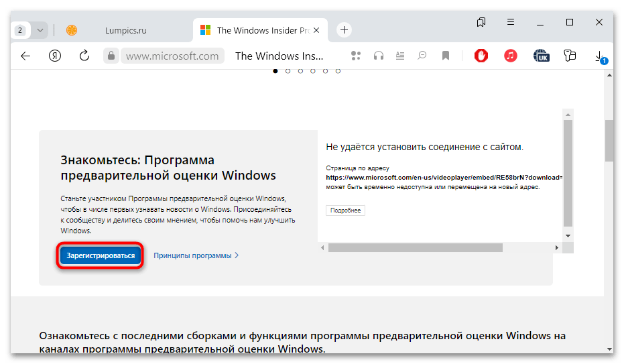624x364 pixels.
Task: Click the main page scroll down arrow
Action: point(609,349)
